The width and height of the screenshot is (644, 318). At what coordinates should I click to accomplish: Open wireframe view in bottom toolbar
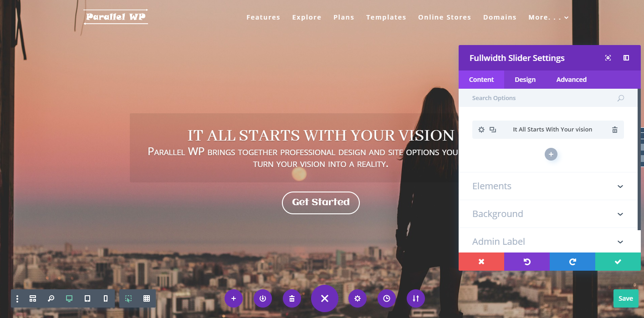[x=33, y=298]
